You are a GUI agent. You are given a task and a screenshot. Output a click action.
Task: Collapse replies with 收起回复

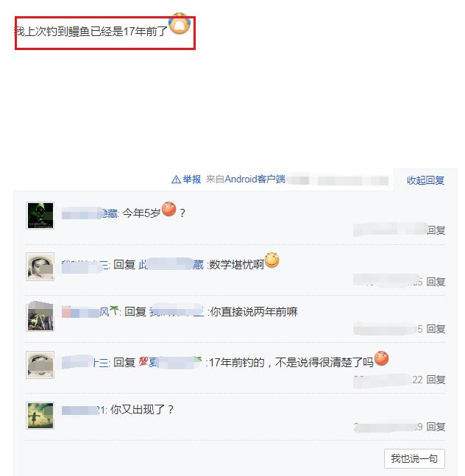pyautogui.click(x=425, y=180)
